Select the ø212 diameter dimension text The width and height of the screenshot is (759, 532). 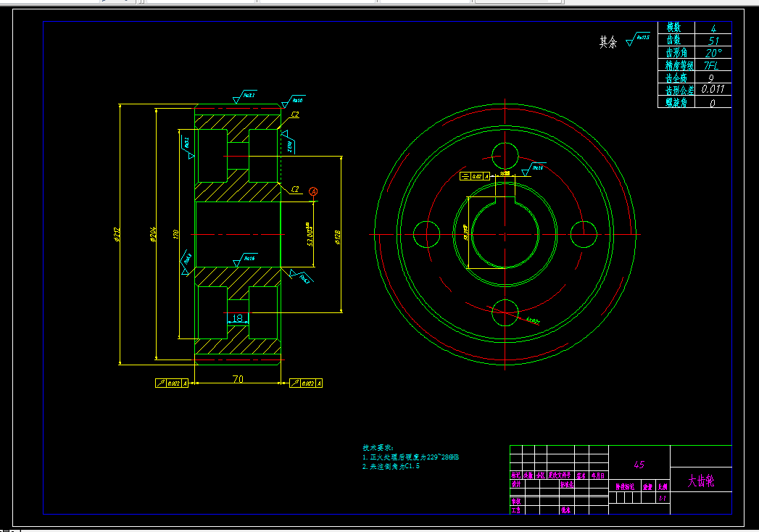117,234
